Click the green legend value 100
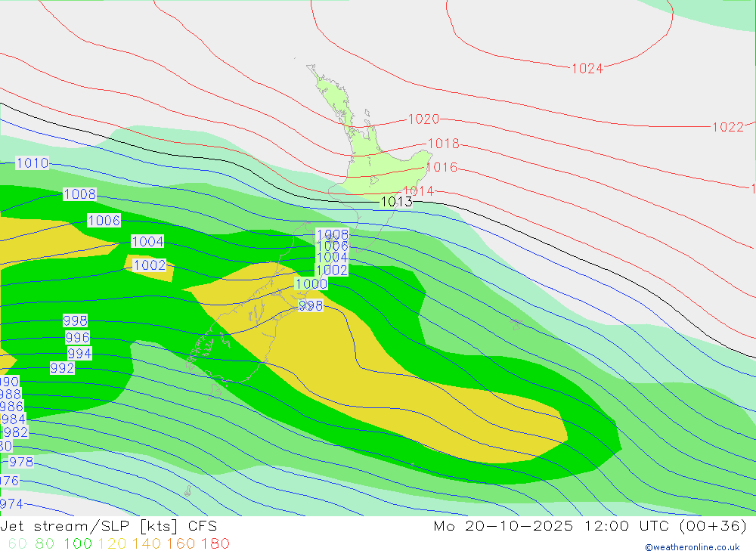 click(x=78, y=544)
